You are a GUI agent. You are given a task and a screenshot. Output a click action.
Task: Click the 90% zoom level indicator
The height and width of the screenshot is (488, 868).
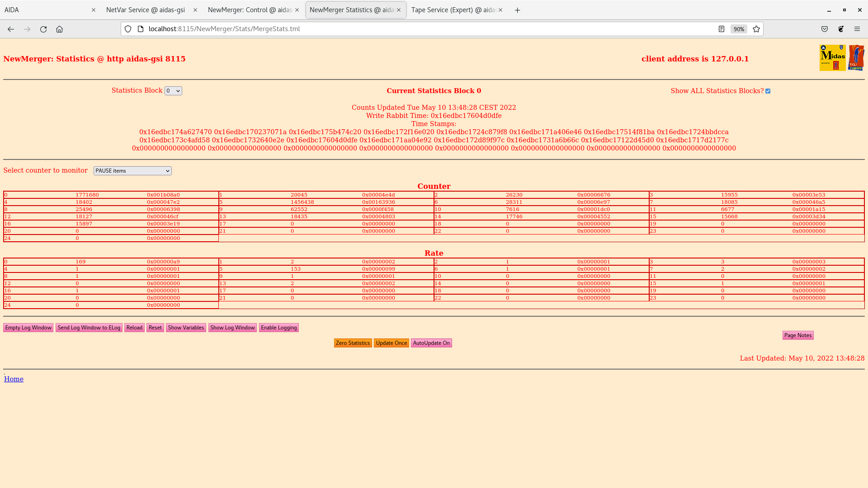(739, 29)
